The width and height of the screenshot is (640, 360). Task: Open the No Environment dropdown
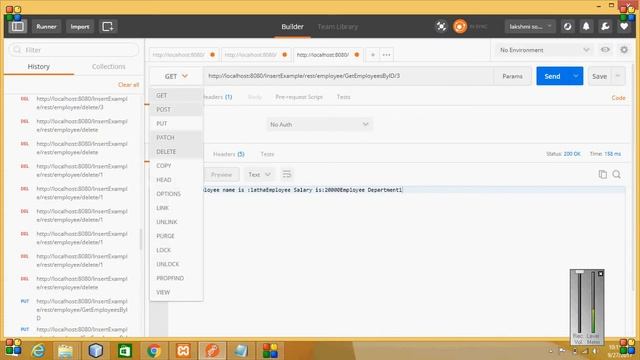[x=544, y=50]
